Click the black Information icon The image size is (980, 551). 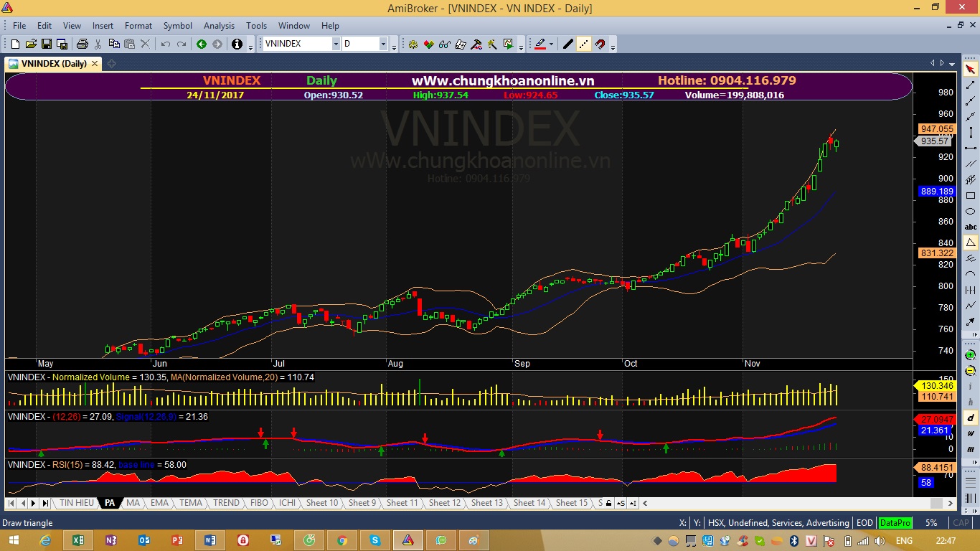coord(237,44)
